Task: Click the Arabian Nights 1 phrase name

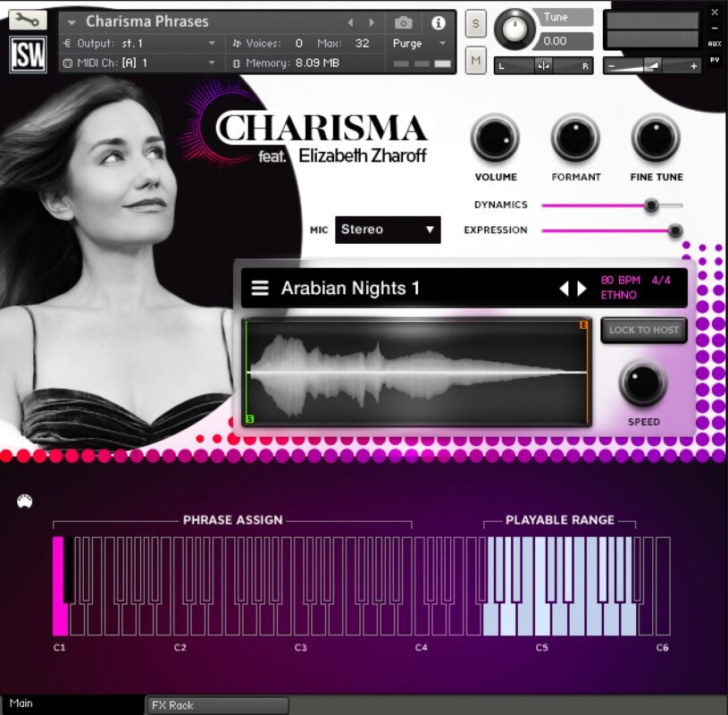Action: [x=350, y=288]
